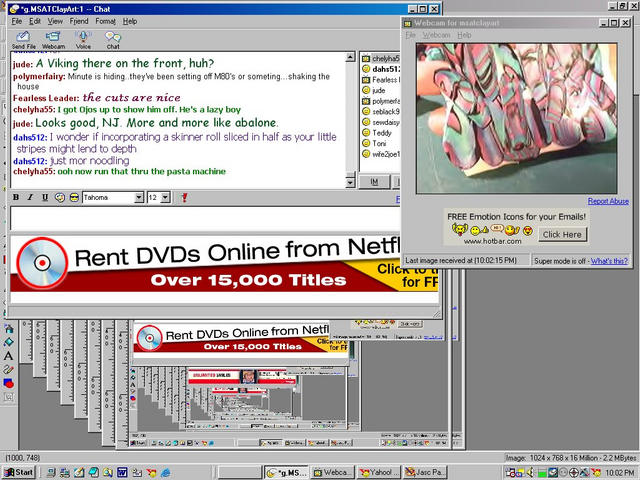The height and width of the screenshot is (480, 640).
Task: Click the hotbar Click Here button
Action: coord(562,234)
